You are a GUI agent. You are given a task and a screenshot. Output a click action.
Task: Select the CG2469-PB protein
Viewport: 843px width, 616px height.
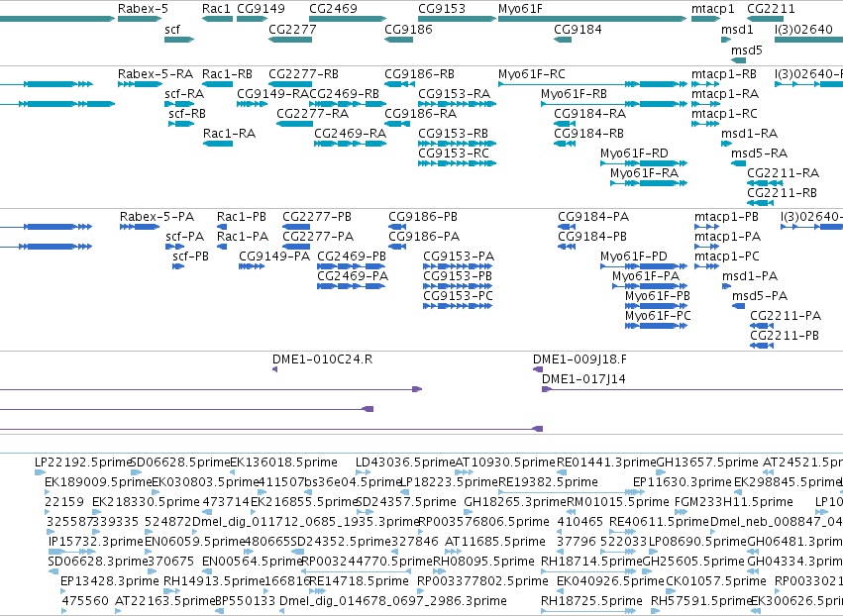[x=351, y=266]
